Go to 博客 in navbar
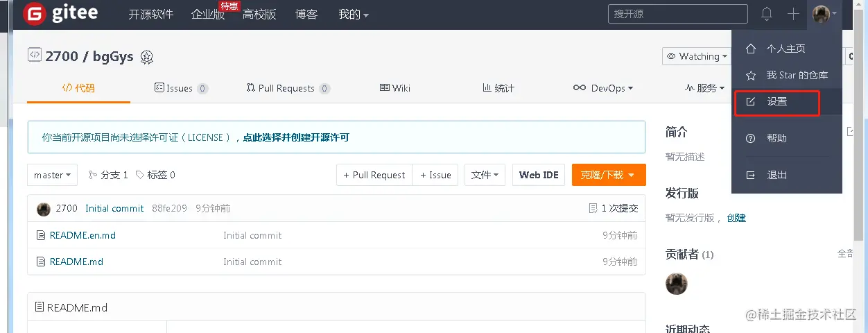 306,15
